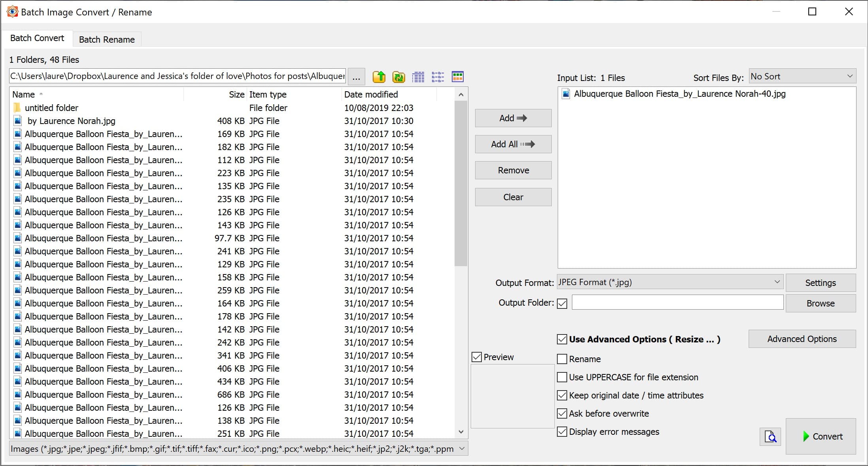Open the Sort Files By dropdown
Screen dimensions: 868x466
[802, 76]
